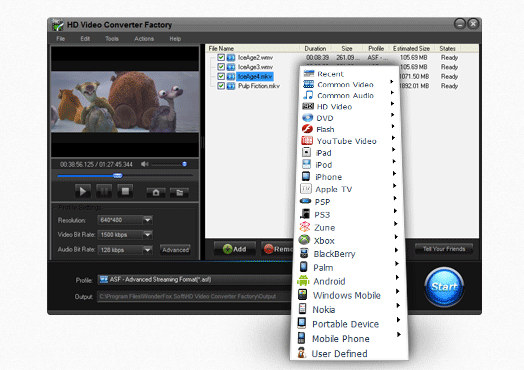Image resolution: width=524 pixels, height=370 pixels.
Task: Click the DVD disc icon
Action: [x=307, y=118]
